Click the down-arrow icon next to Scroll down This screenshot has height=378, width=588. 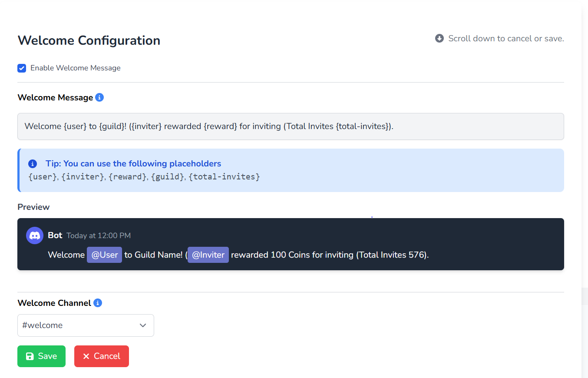tap(439, 38)
